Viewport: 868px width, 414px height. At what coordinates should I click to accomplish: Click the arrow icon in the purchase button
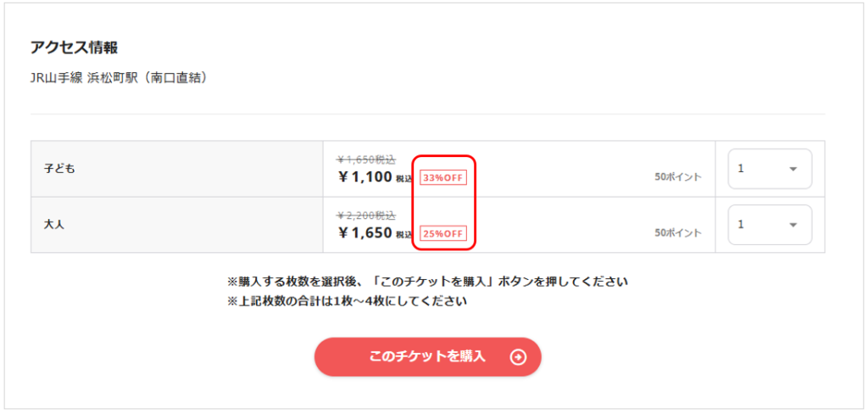pyautogui.click(x=518, y=357)
